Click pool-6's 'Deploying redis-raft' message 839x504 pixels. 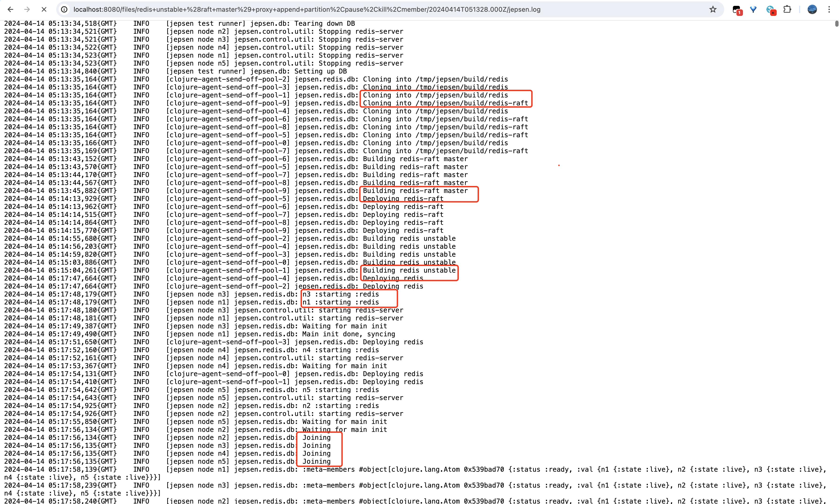pyautogui.click(x=403, y=207)
